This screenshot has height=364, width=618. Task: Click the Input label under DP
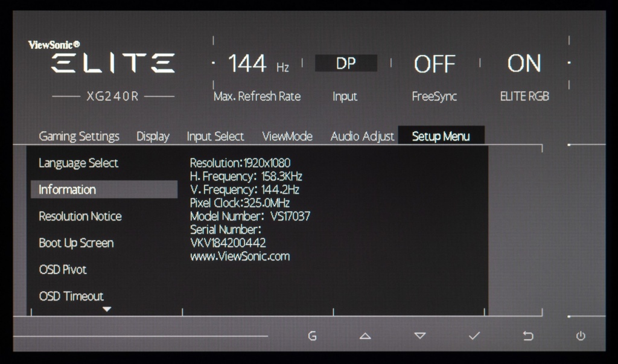[x=345, y=97]
